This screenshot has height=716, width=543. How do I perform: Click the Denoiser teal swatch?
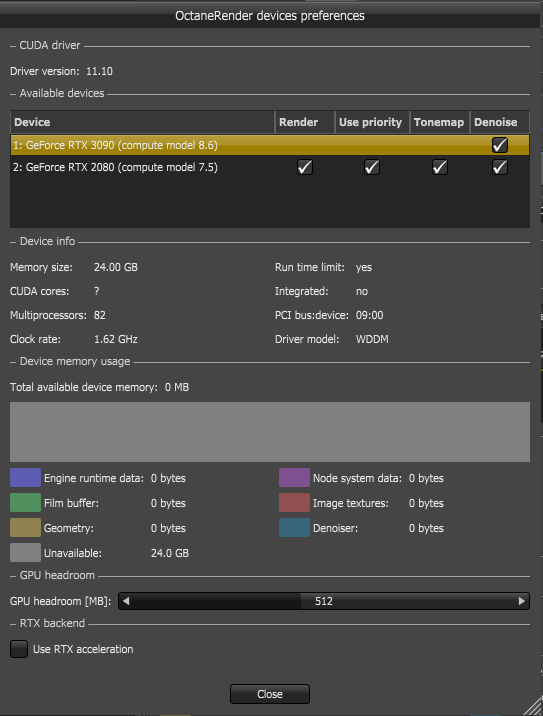point(294,528)
